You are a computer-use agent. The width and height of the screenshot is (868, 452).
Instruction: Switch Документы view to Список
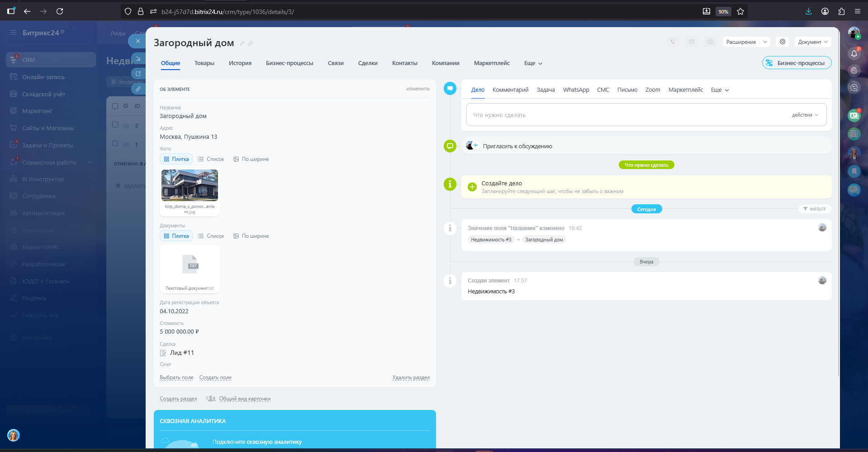211,236
